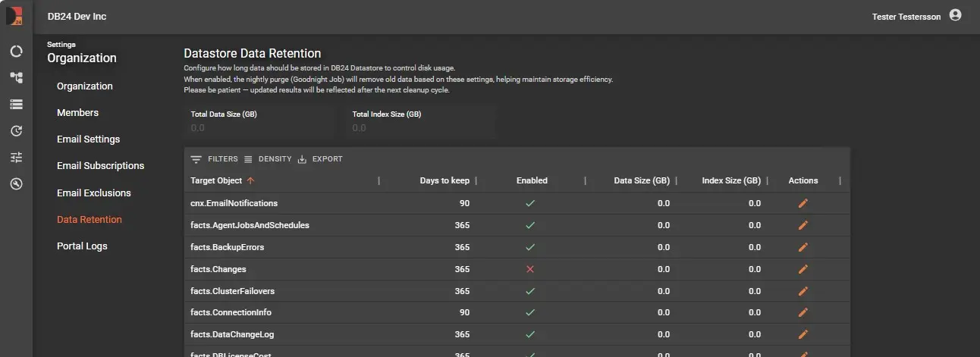Click the server list icon in sidebar

16,105
